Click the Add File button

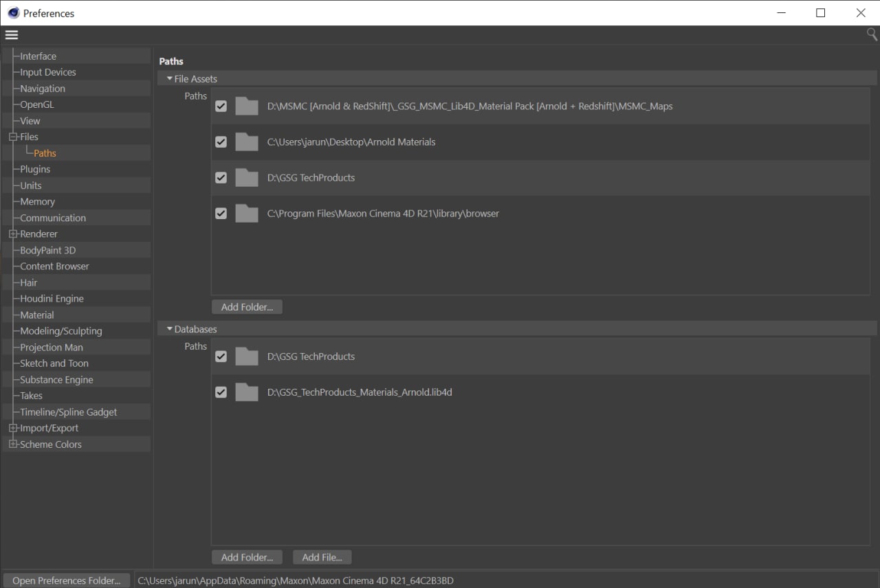[322, 557]
